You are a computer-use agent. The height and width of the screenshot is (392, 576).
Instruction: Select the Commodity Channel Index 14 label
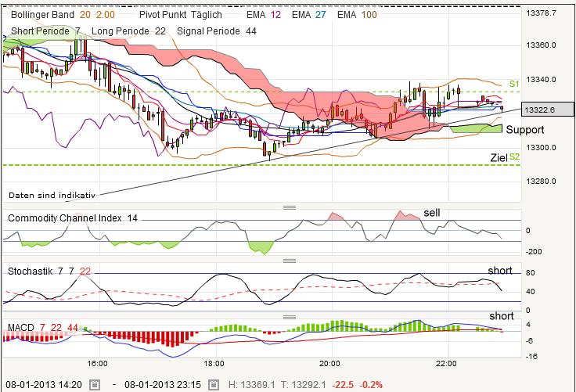pos(73,218)
